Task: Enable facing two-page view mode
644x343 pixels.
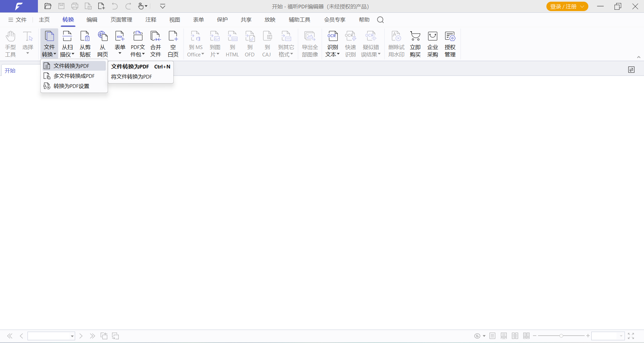Action: click(x=515, y=336)
